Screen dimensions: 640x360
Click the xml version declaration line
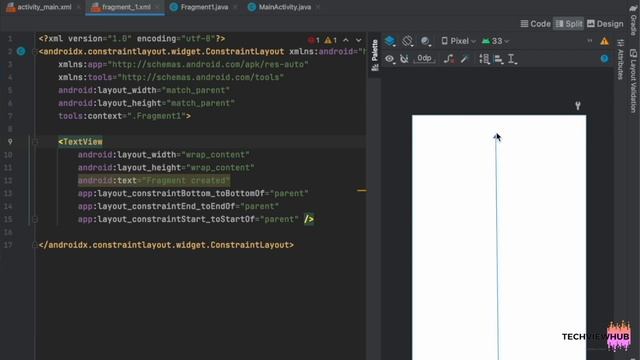click(x=132, y=39)
